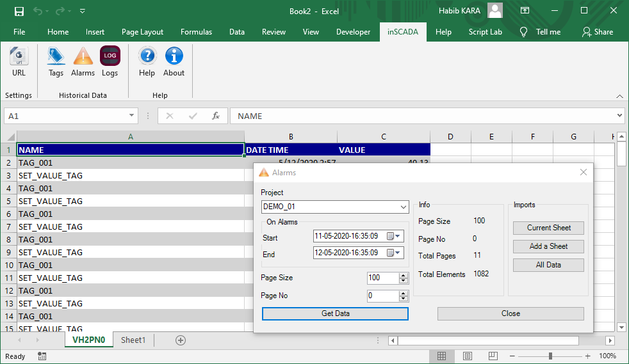Screen dimensions: 629x364
Task: Select the VH2PN0 worksheet tab
Action: point(88,340)
